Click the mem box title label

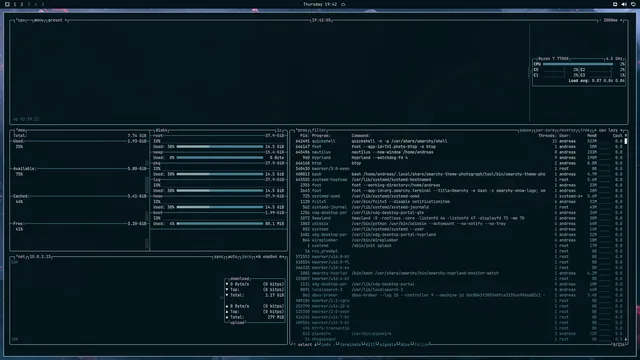point(21,130)
